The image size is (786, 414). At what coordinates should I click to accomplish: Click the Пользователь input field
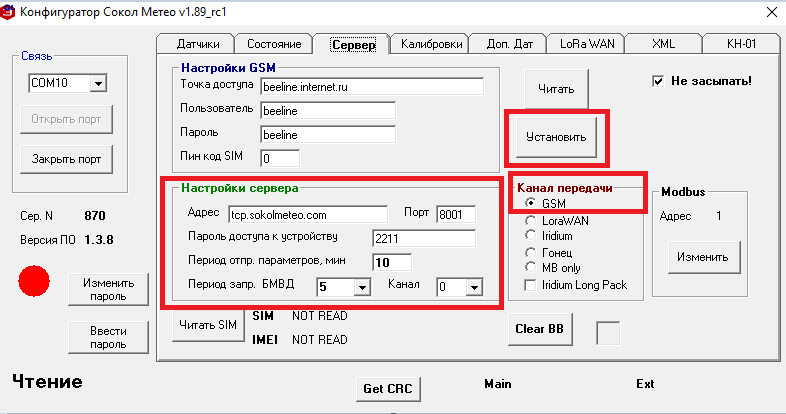(328, 111)
